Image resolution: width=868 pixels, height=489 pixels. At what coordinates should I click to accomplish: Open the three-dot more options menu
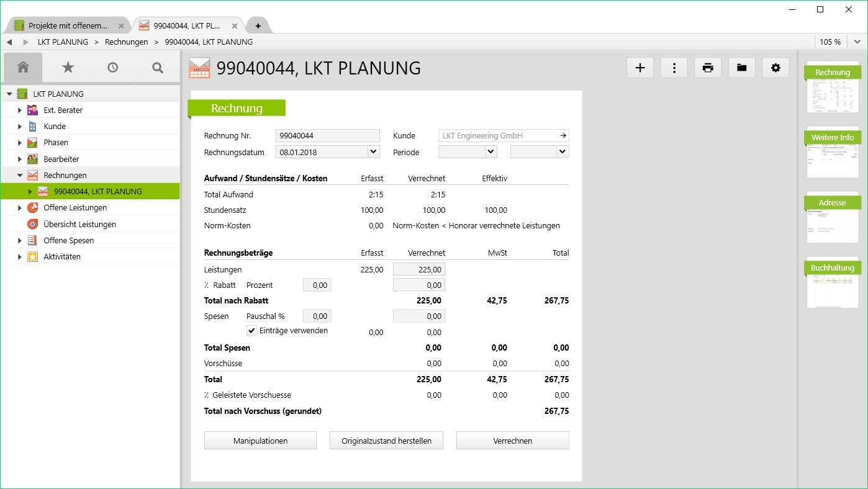pos(674,68)
